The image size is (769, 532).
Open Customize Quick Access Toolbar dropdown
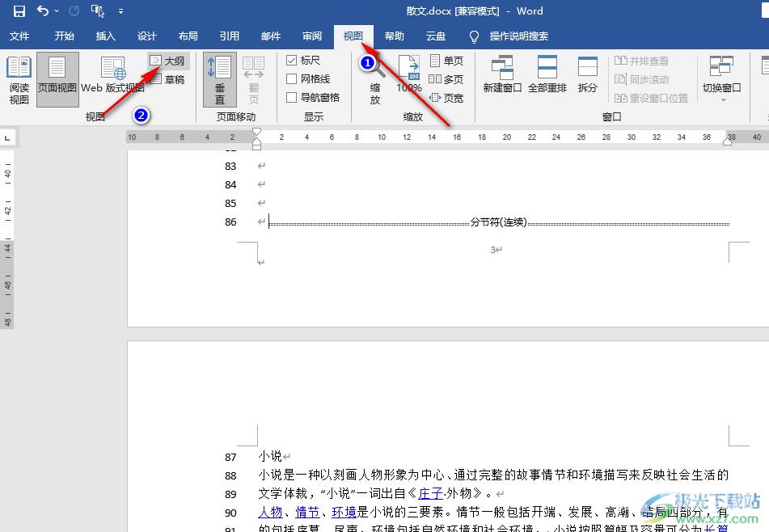tap(120, 11)
